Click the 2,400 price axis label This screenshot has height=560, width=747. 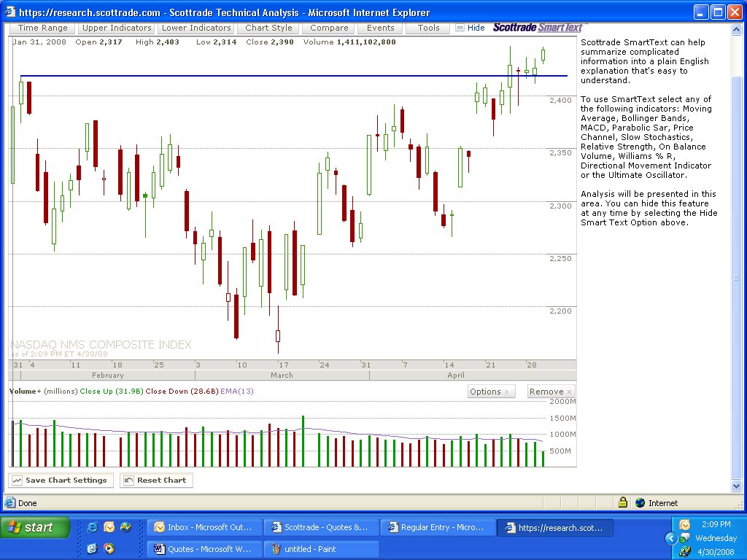[x=560, y=100]
